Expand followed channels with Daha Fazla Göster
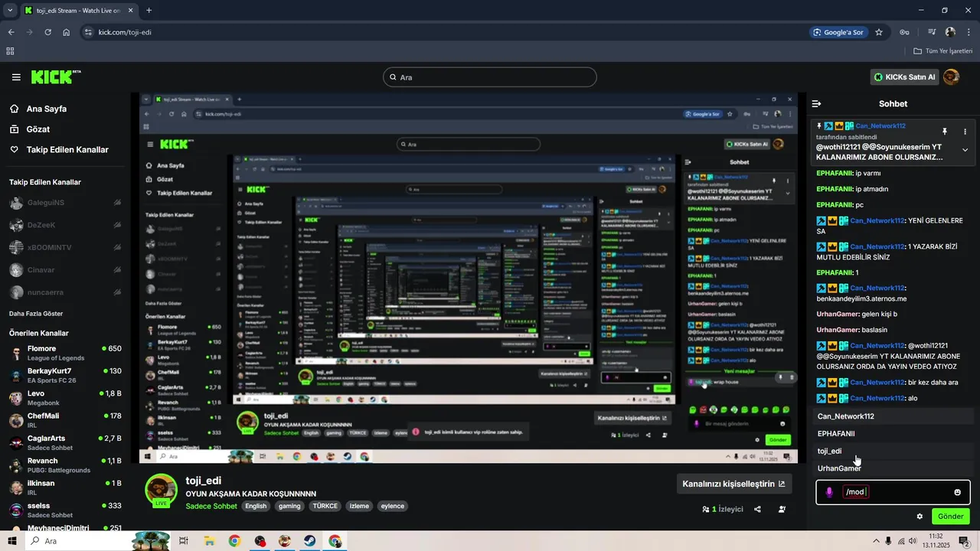Screen dimensions: 980x551 point(36,314)
